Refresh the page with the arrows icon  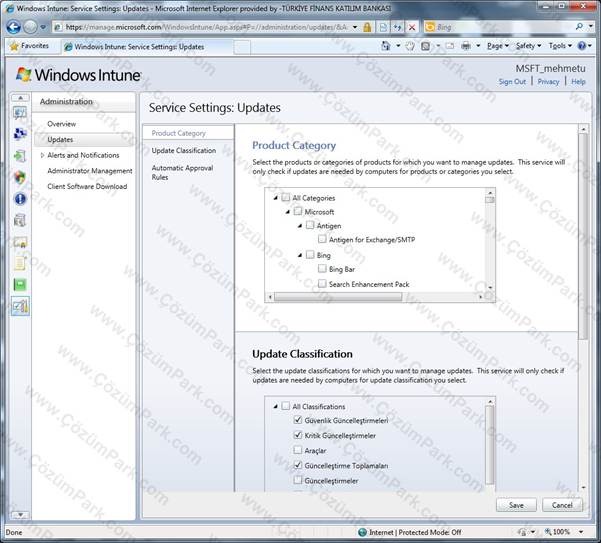pyautogui.click(x=397, y=27)
